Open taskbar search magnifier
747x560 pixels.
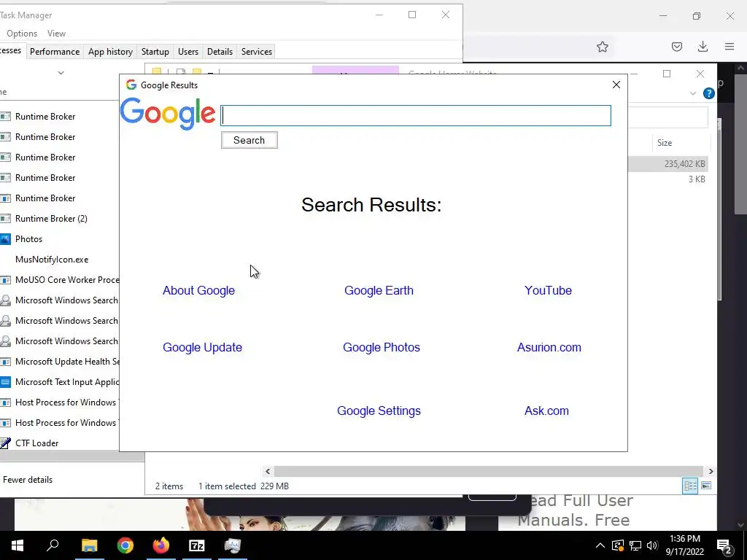pyautogui.click(x=53, y=545)
